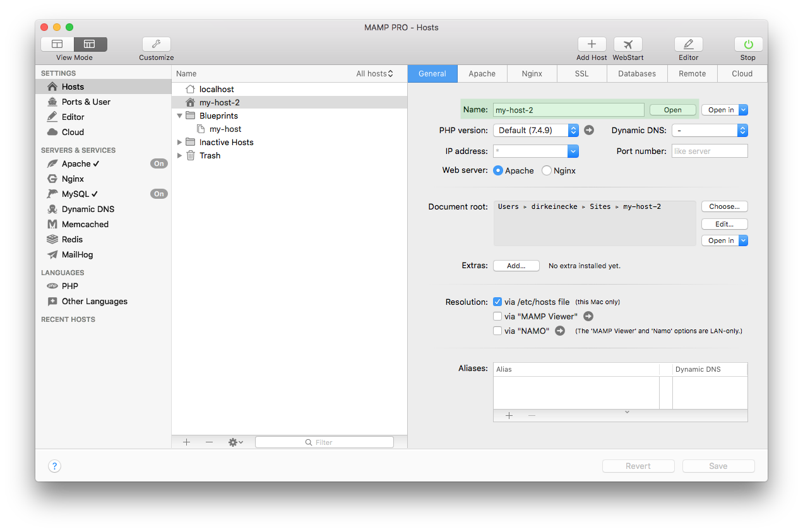Select Nginx as the web server
Viewport: 803px width, 532px height.
(547, 170)
